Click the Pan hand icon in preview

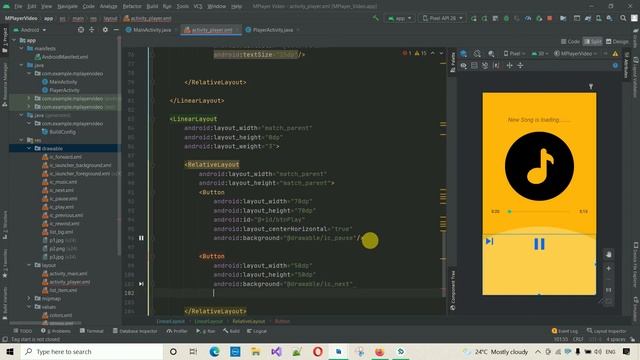pos(608,254)
